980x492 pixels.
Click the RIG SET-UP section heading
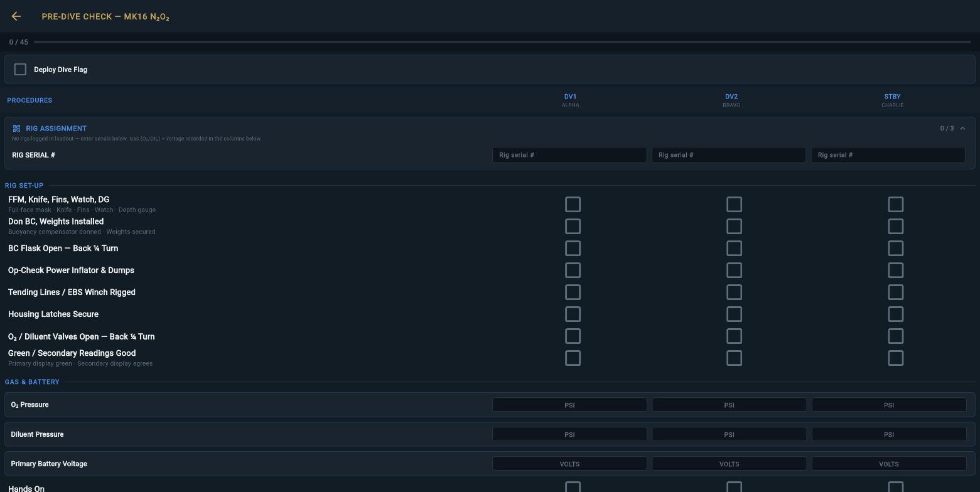(24, 186)
